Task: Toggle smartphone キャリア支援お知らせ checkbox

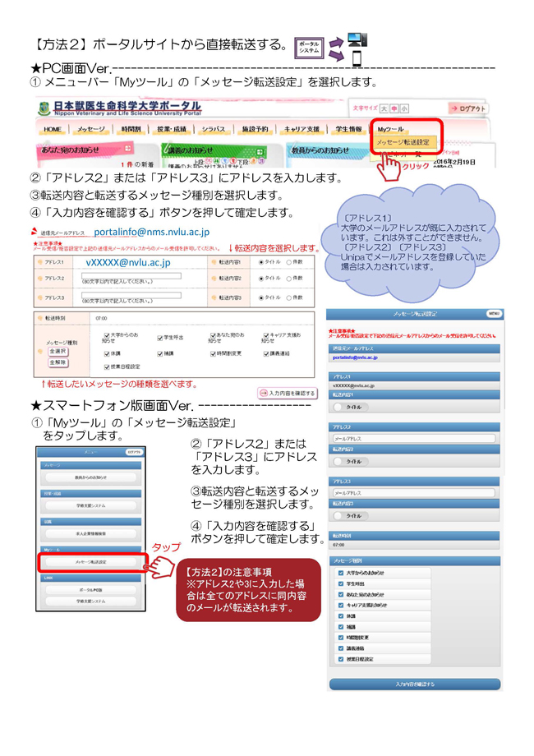Action: [x=341, y=606]
